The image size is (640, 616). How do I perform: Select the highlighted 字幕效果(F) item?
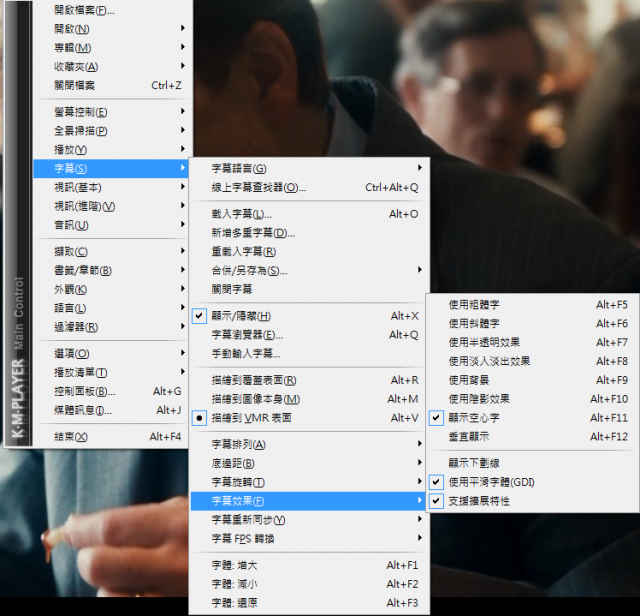click(309, 501)
